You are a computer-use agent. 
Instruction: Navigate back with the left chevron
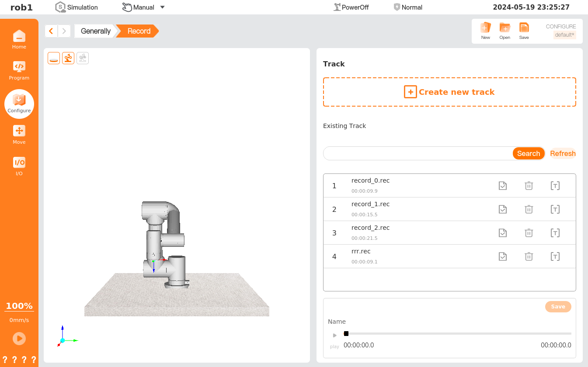click(51, 31)
